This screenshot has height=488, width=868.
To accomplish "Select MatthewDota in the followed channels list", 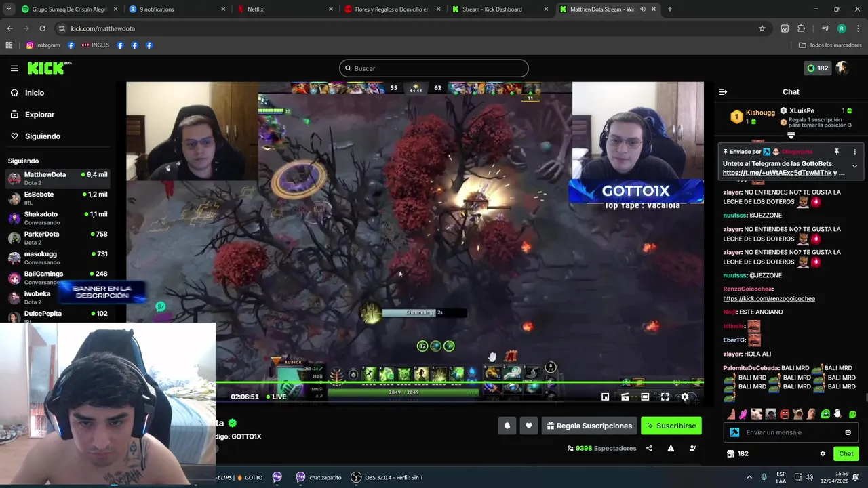I will (58, 178).
